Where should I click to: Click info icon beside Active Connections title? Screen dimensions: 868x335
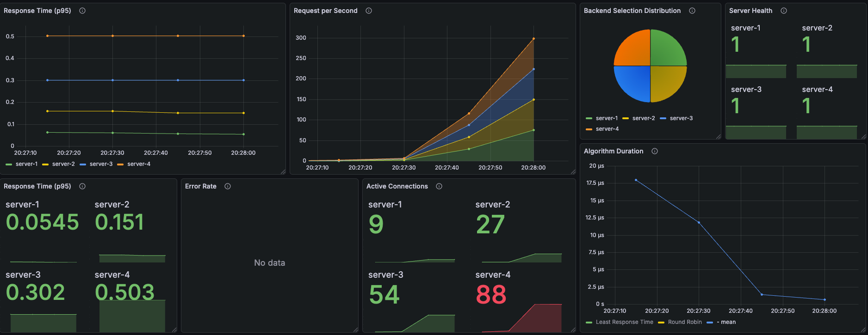click(439, 186)
